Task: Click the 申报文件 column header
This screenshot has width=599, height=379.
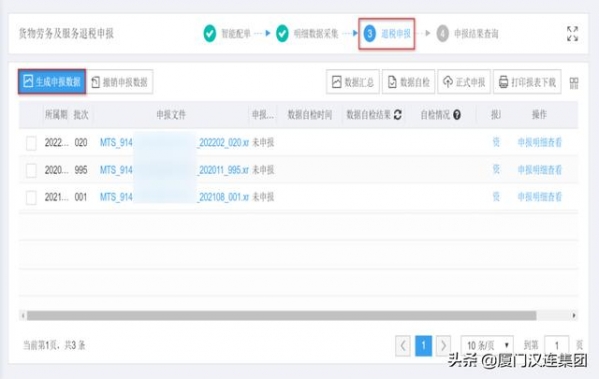Action: [171, 115]
